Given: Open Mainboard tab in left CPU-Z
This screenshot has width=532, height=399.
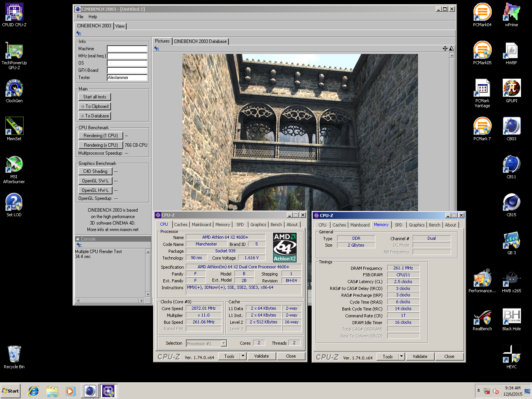Looking at the screenshot, I should (x=201, y=225).
